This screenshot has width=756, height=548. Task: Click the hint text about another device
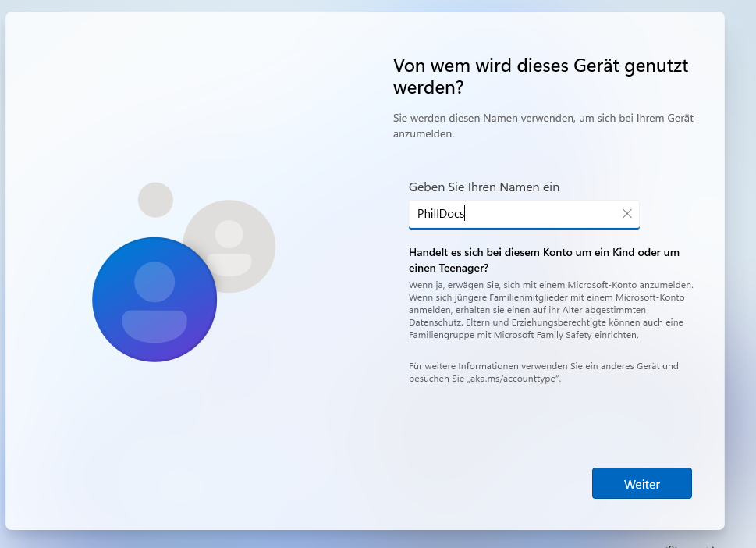[x=544, y=372]
